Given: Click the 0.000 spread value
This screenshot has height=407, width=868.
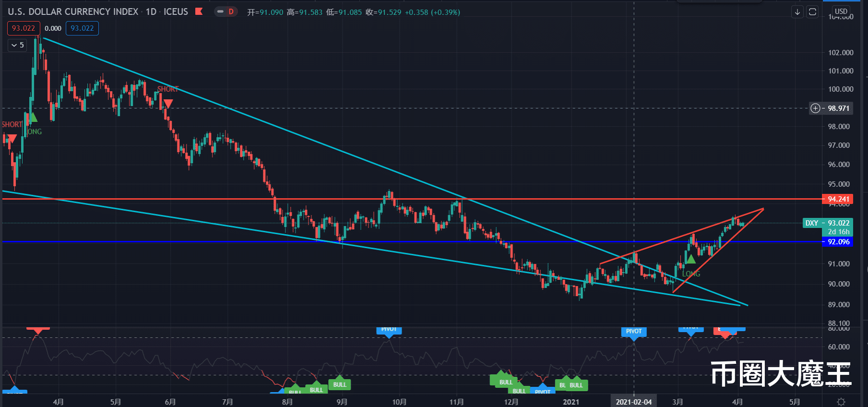Looking at the screenshot, I should coord(53,28).
